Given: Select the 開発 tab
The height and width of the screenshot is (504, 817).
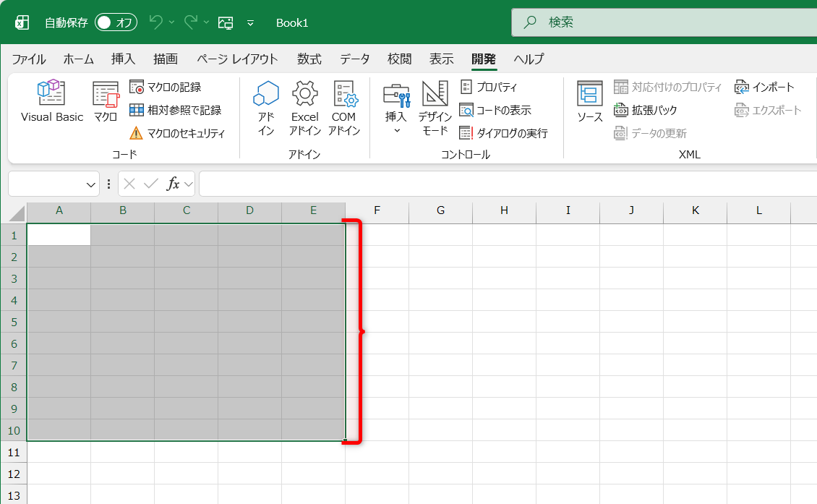Looking at the screenshot, I should (484, 59).
